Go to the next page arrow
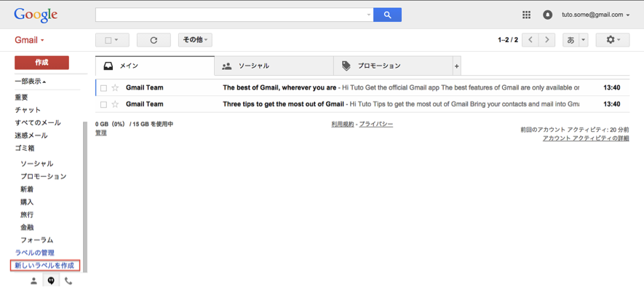 pos(546,40)
